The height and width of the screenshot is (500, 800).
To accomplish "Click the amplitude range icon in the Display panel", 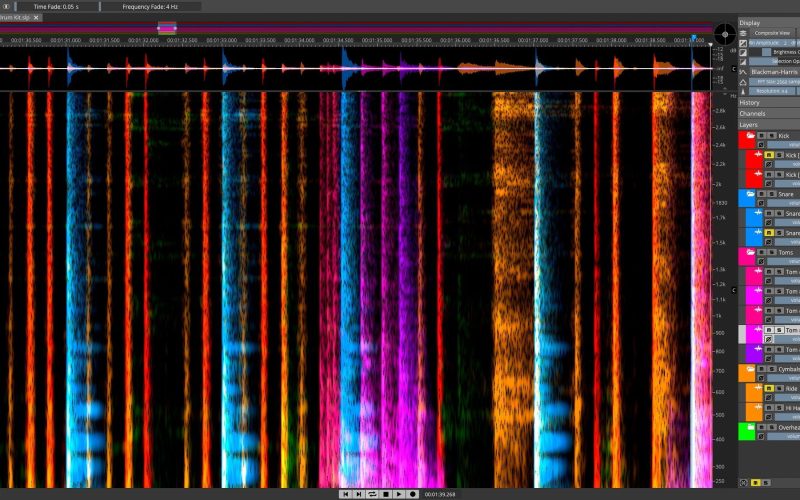I will point(743,43).
